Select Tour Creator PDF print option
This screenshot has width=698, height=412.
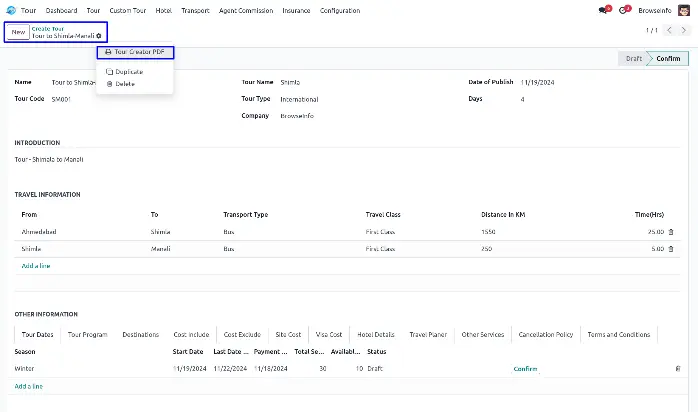pos(136,51)
